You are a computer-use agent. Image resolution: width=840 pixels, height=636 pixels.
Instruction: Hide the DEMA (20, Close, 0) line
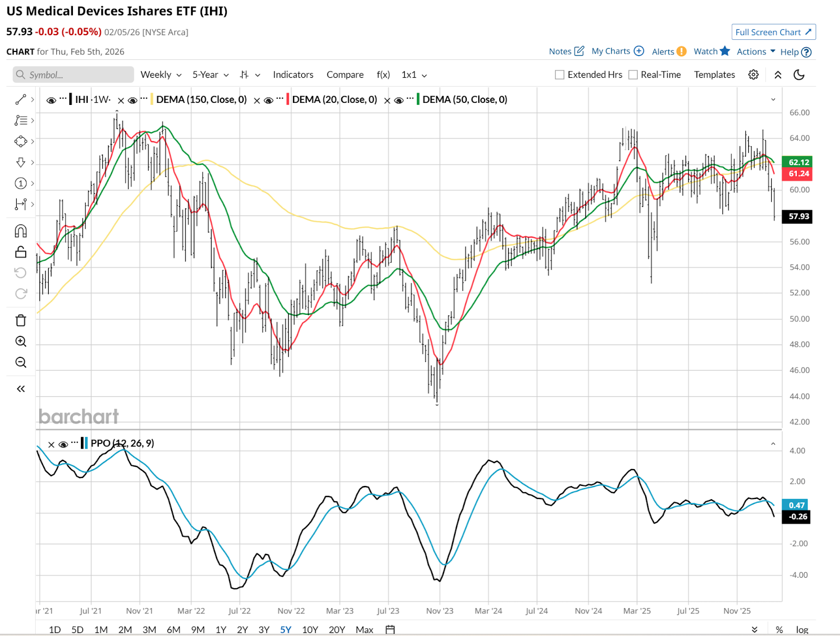[268, 100]
